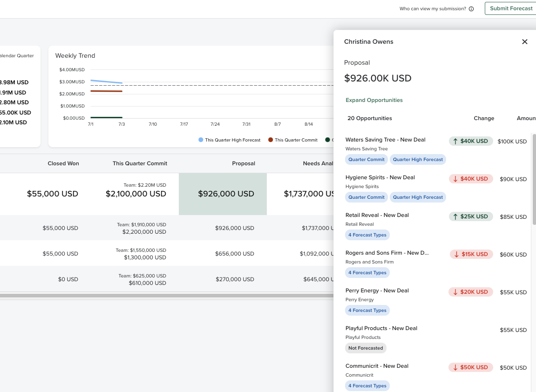
Task: Expand 4 Forecast Types under Retail Reveal
Action: [x=367, y=235]
